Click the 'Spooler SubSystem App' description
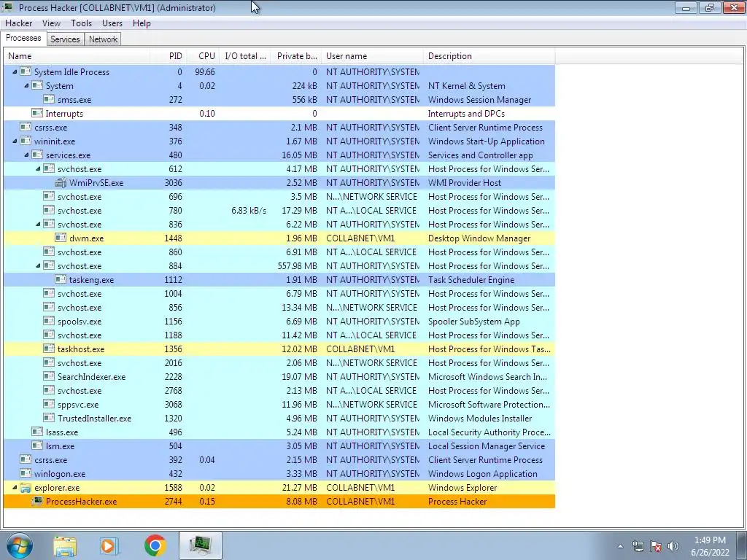Viewport: 747px width, 560px height. coord(473,322)
